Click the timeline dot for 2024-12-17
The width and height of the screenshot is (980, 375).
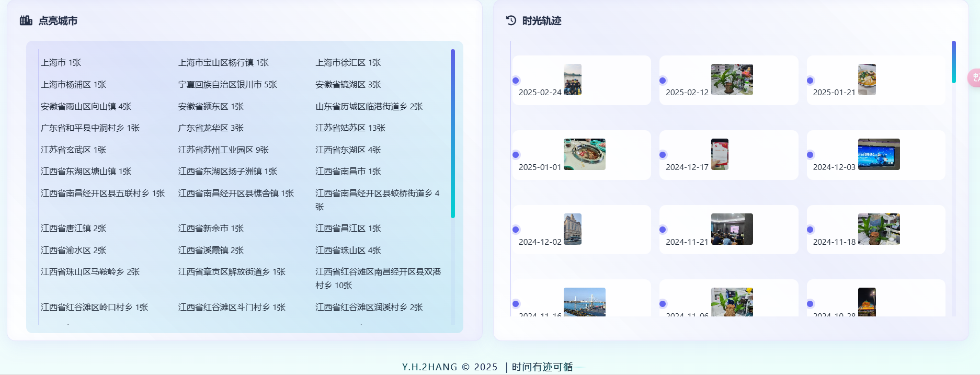(663, 155)
